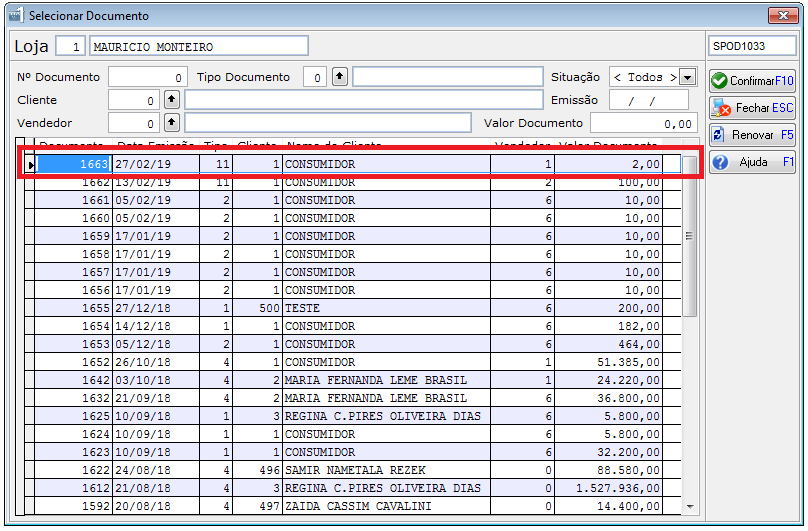Click the 2,00 value cell
Screen dimensions: 808x531
(x=609, y=164)
